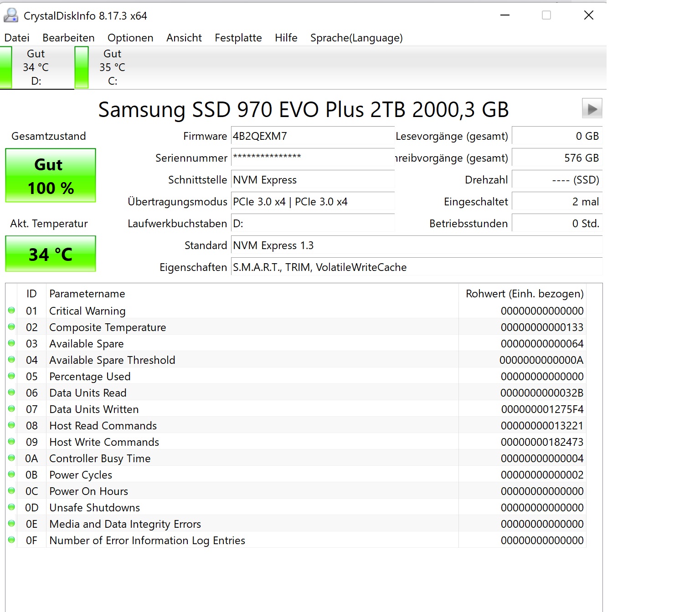Click the Eingeschaltet 2 mal value
This screenshot has width=700, height=612.
(557, 201)
